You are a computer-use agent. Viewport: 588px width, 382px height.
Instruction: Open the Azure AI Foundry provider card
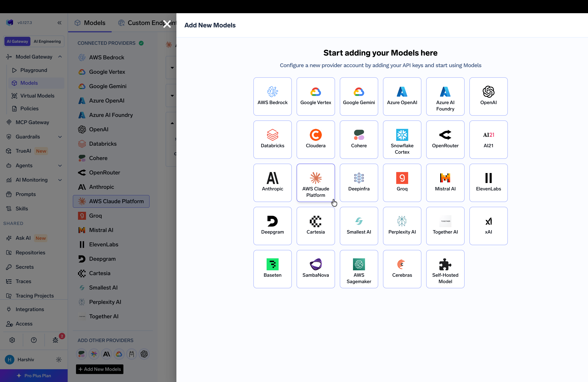tap(445, 96)
